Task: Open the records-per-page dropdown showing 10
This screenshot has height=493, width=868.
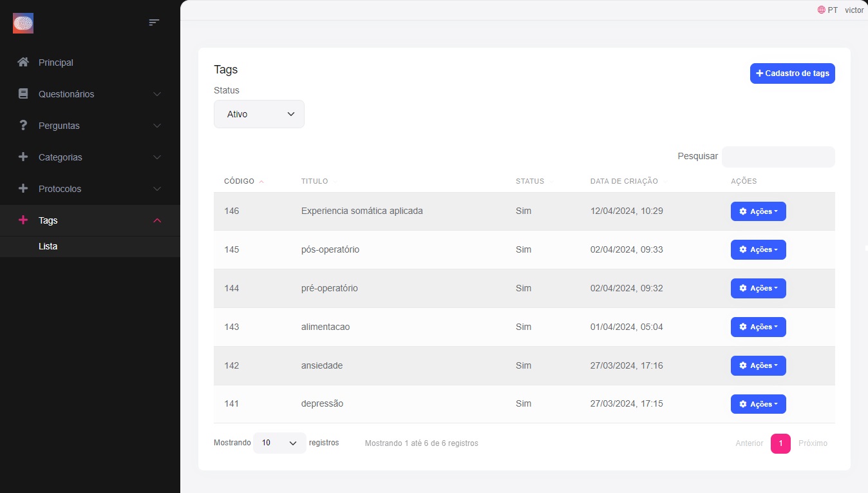Action: tap(279, 443)
